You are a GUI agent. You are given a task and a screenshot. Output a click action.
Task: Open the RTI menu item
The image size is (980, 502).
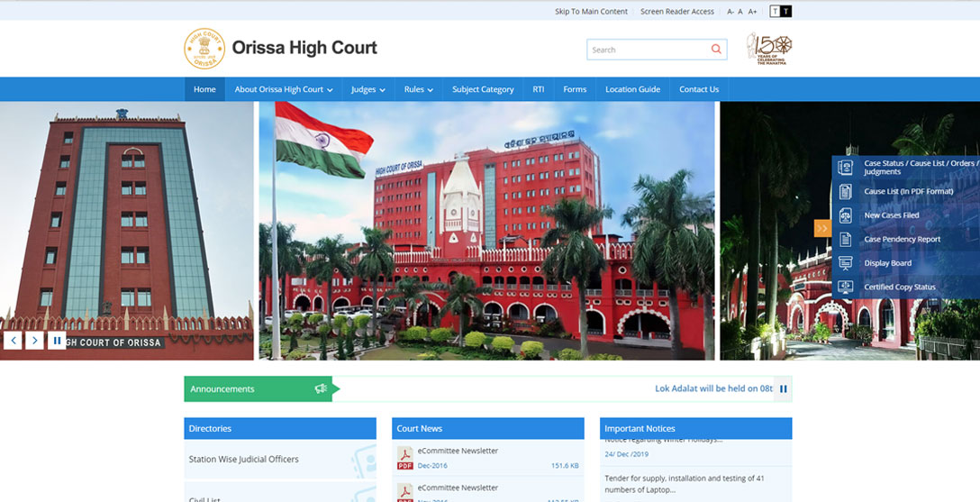(x=538, y=89)
